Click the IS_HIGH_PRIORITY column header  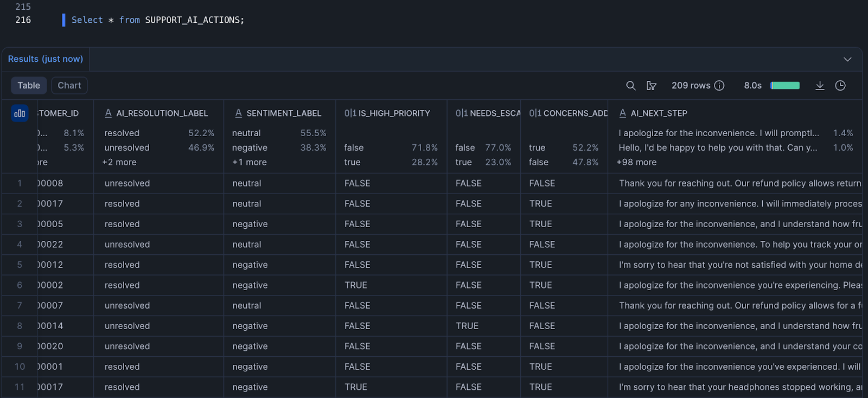point(394,113)
